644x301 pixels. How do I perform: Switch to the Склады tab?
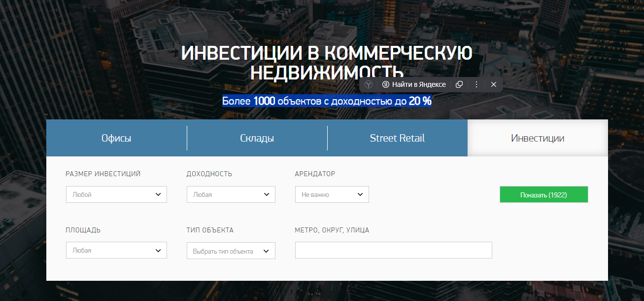coord(257,138)
